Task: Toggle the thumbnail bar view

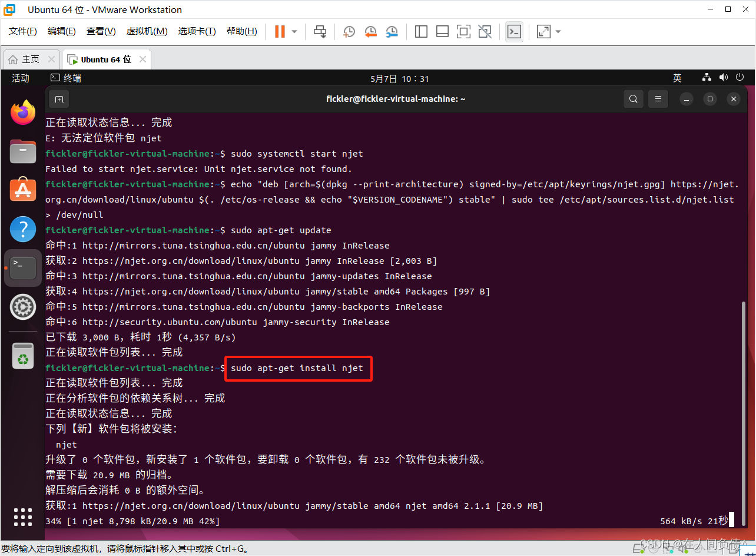Action: [442, 31]
